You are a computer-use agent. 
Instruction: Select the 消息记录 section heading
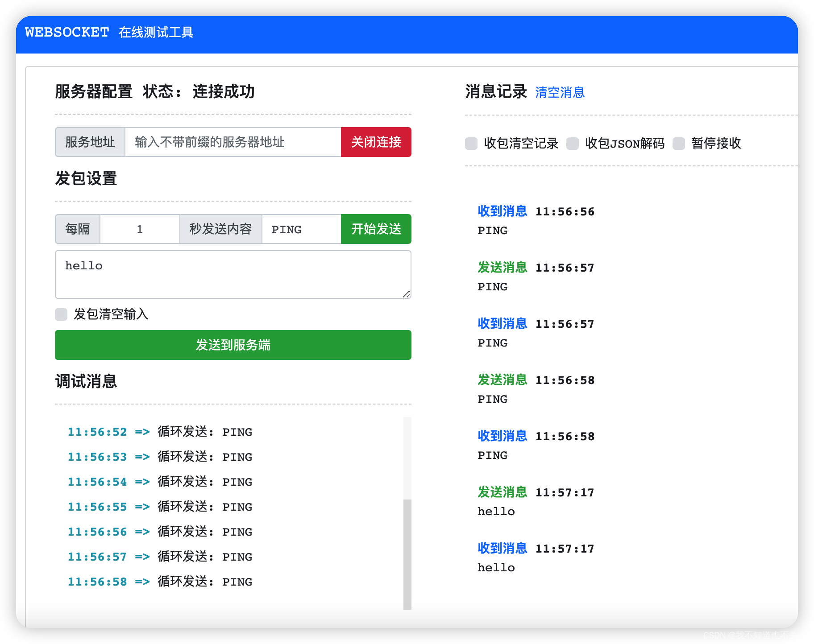pos(495,92)
